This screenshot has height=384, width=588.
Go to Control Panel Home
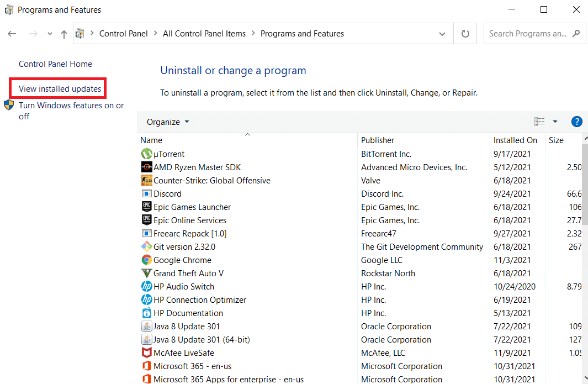[x=55, y=64]
